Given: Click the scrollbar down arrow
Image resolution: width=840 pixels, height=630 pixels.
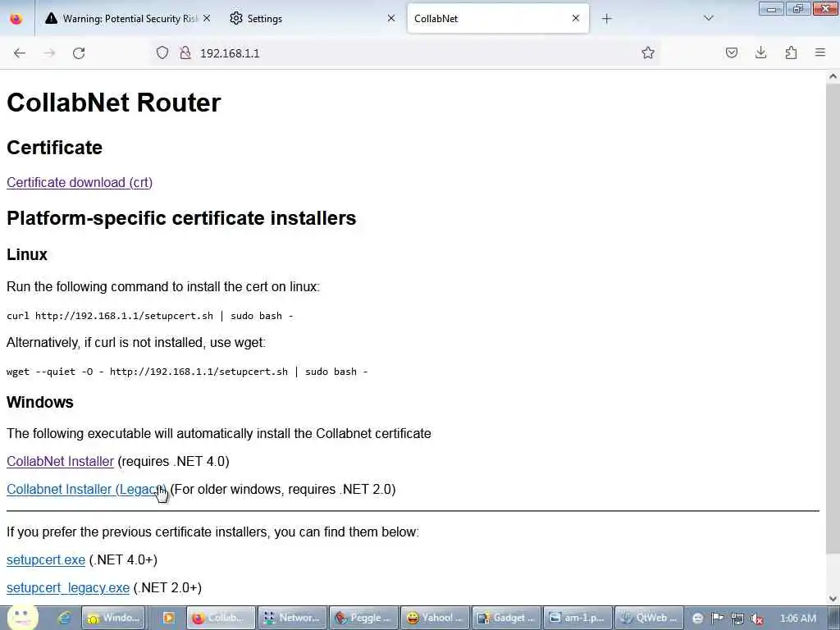Looking at the screenshot, I should click(833, 599).
